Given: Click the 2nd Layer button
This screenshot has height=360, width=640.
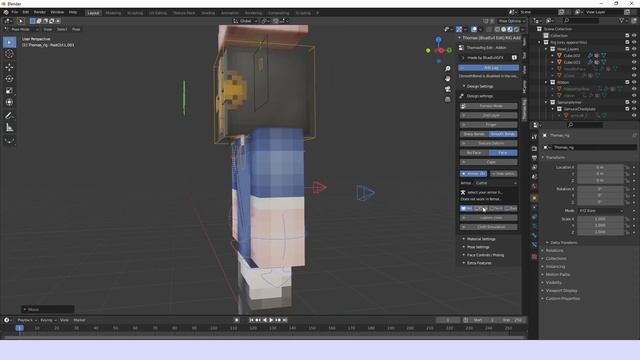Looking at the screenshot, I should click(489, 116).
